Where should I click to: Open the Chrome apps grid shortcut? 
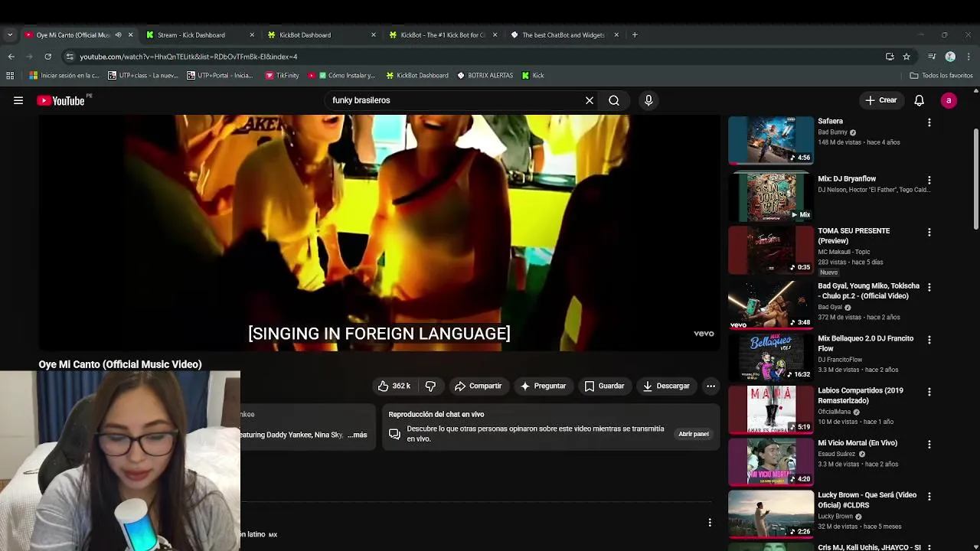pyautogui.click(x=10, y=75)
